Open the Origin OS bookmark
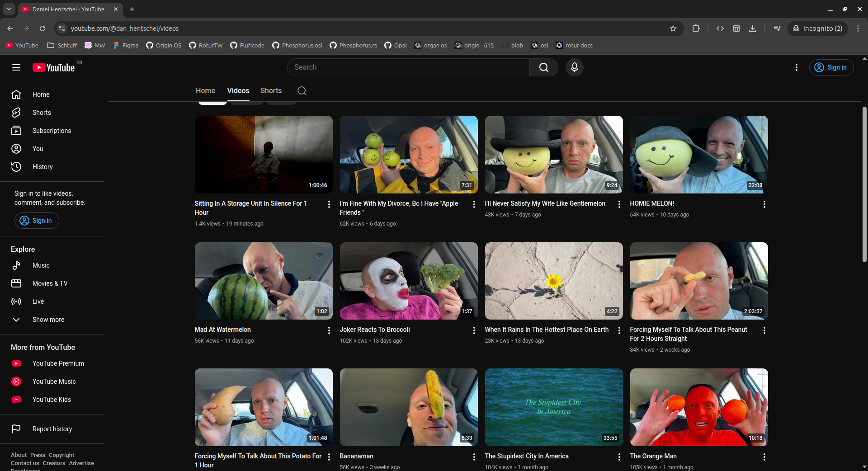868x471 pixels. click(164, 45)
